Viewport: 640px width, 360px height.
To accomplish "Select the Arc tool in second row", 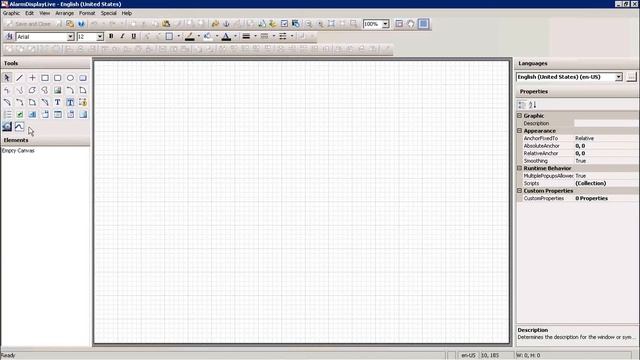I will (70, 90).
